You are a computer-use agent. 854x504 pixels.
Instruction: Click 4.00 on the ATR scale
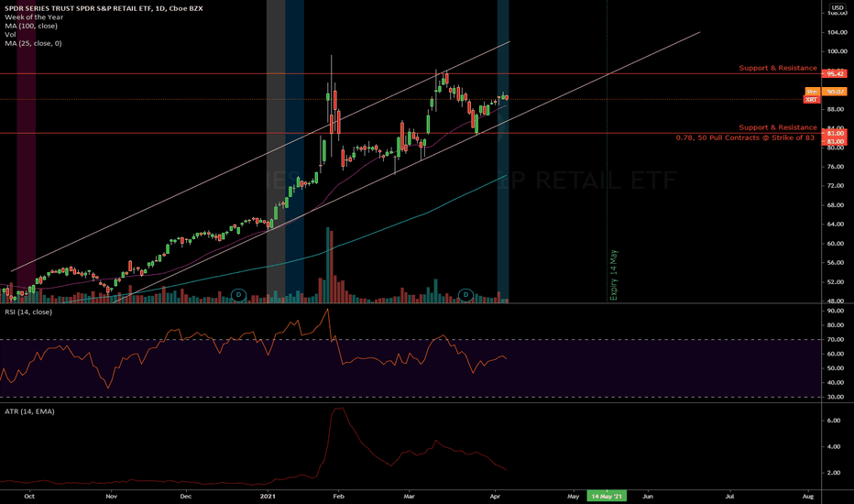coord(834,447)
